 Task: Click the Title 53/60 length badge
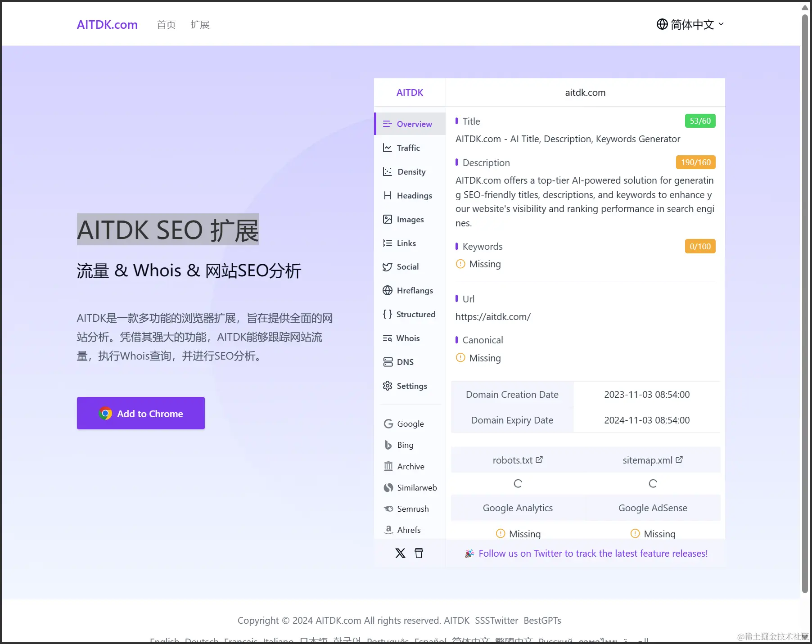pyautogui.click(x=700, y=121)
